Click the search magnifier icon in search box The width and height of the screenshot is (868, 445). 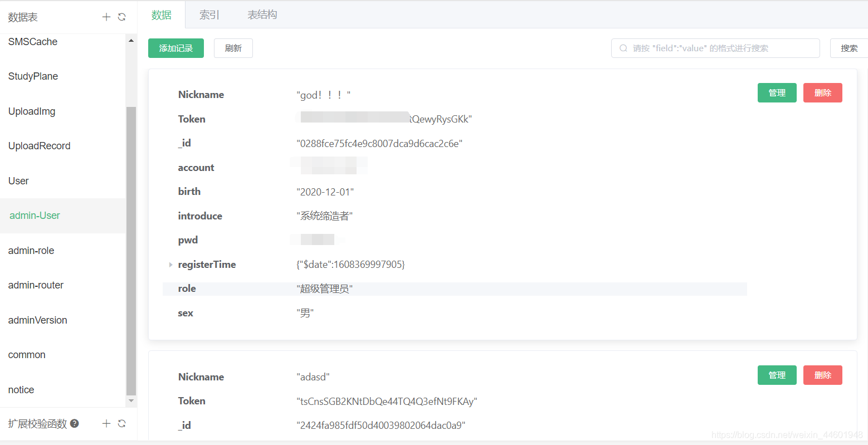[623, 48]
